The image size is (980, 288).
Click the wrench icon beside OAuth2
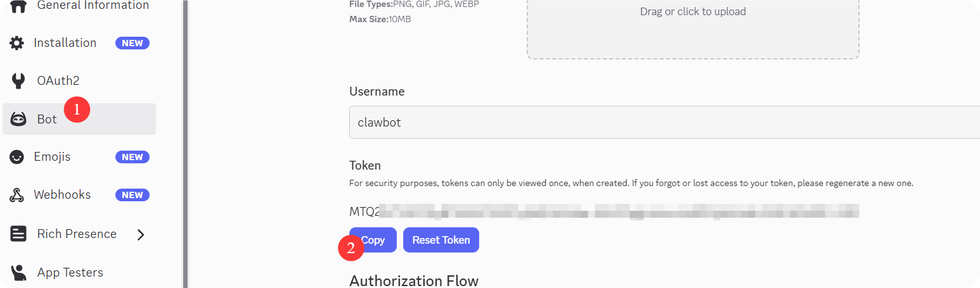click(18, 81)
